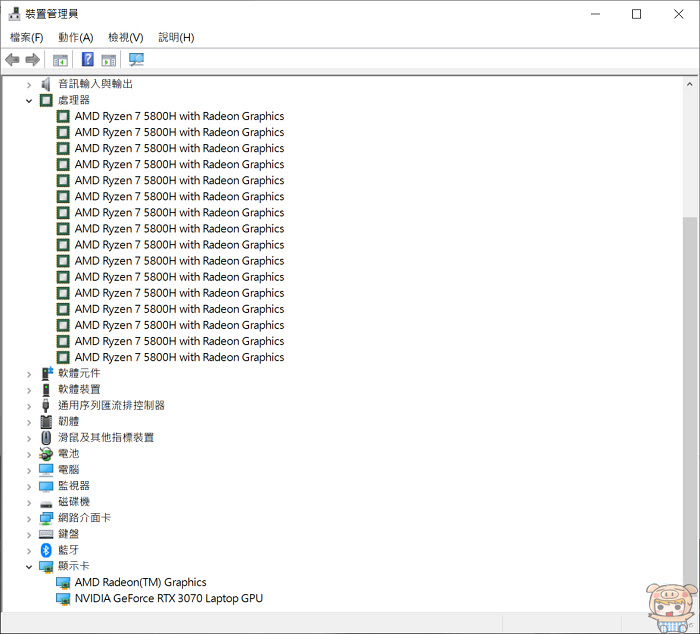Click the NVIDIA GeForce RTX 3070 icon
This screenshot has height=634, width=700.
(x=63, y=599)
